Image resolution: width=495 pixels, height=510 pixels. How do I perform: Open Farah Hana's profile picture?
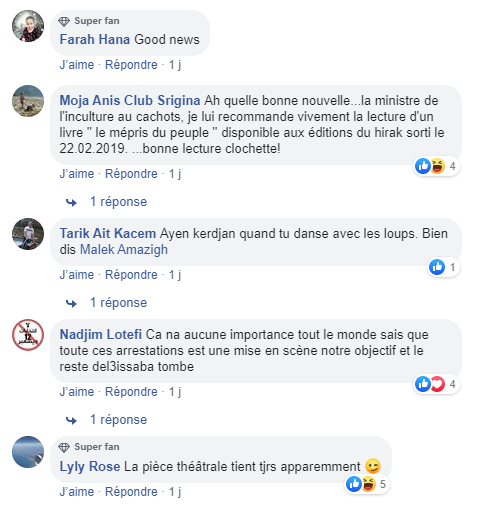click(28, 26)
